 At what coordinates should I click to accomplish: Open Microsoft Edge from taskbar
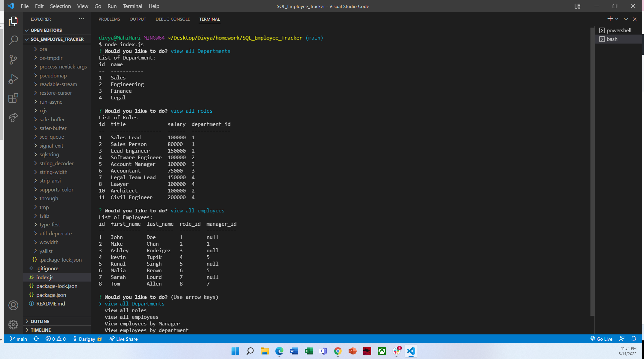279,351
